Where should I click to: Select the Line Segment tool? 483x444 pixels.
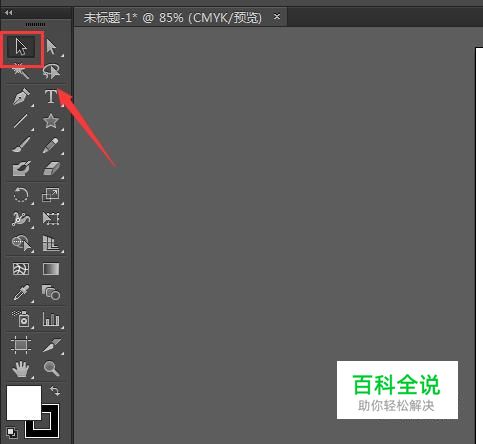click(x=21, y=121)
